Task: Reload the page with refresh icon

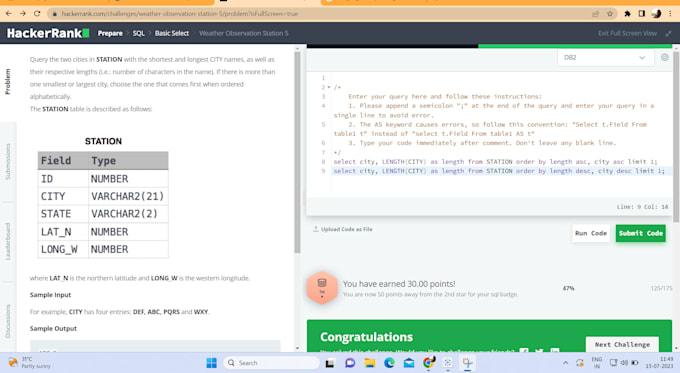Action: 37,13
